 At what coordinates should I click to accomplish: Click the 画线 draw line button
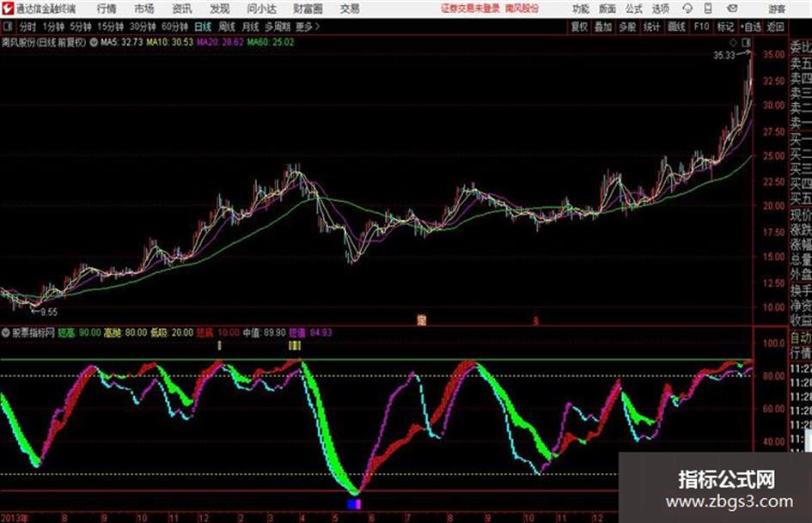[x=677, y=27]
